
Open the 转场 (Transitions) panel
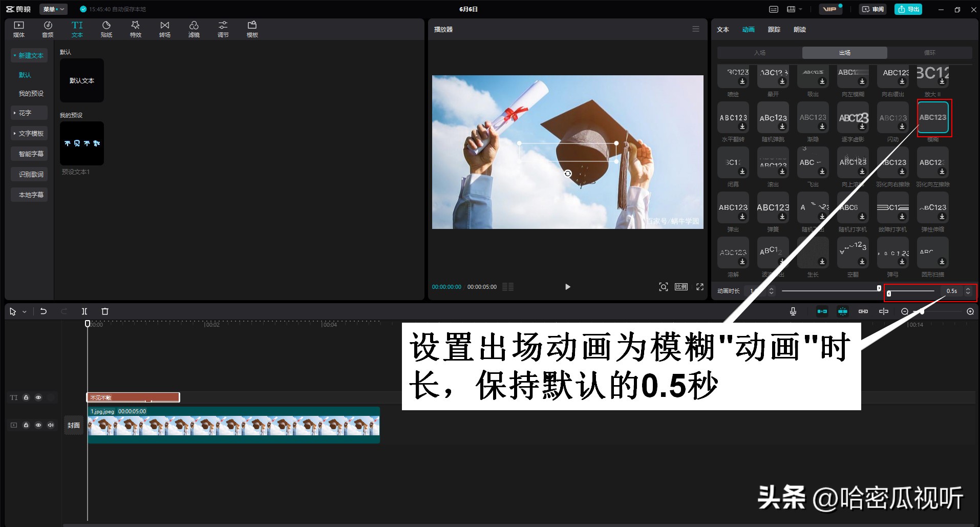tap(164, 28)
